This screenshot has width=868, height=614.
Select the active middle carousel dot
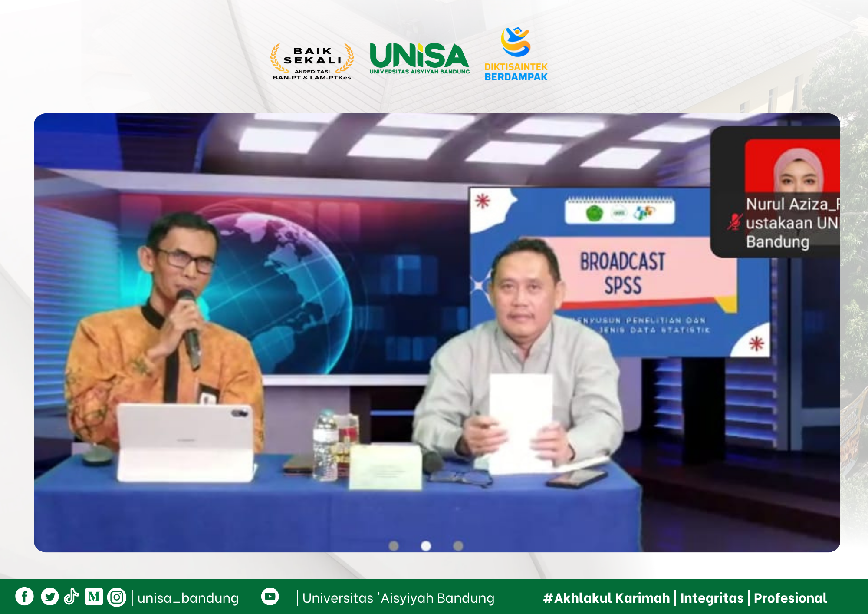click(x=426, y=546)
